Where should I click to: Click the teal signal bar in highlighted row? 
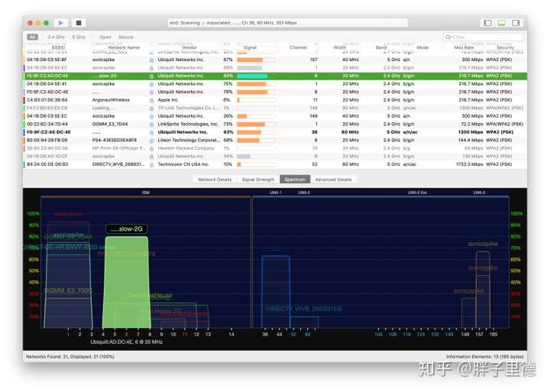tap(256, 76)
